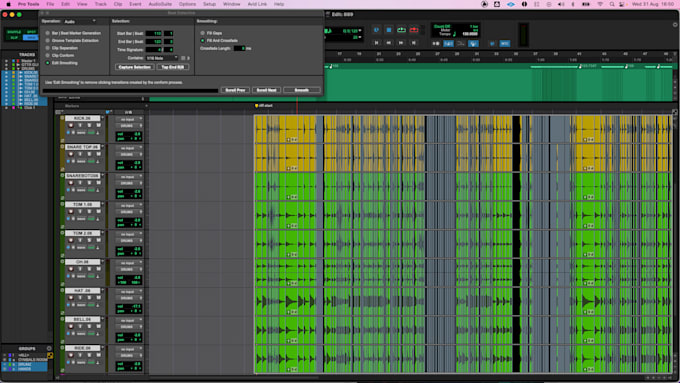
Task: Click the Stop transport button
Action: pyautogui.click(x=389, y=30)
